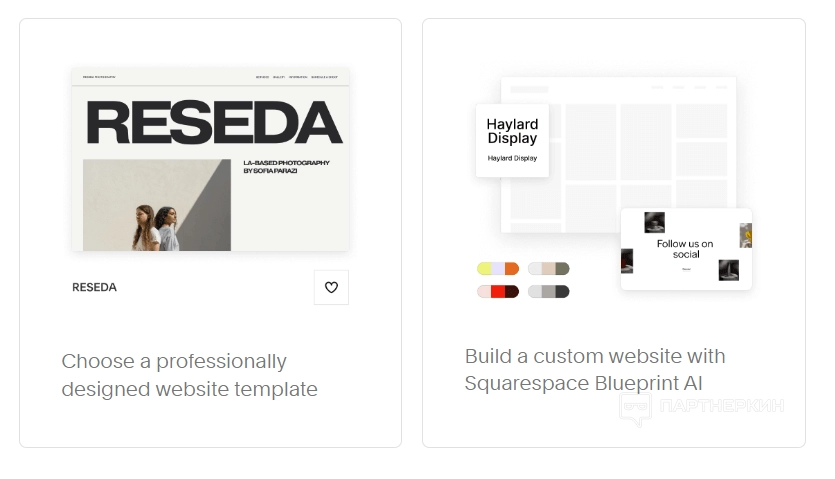This screenshot has width=835, height=479.
Task: Click the top-left photo tile in social card
Action: coord(655,222)
